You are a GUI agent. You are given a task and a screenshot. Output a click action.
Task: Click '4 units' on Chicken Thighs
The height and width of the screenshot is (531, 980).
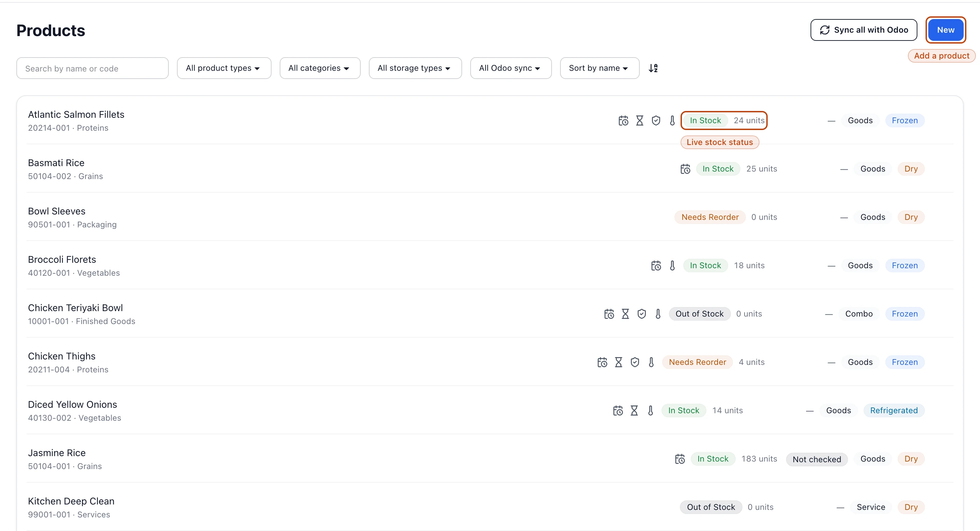[751, 363]
